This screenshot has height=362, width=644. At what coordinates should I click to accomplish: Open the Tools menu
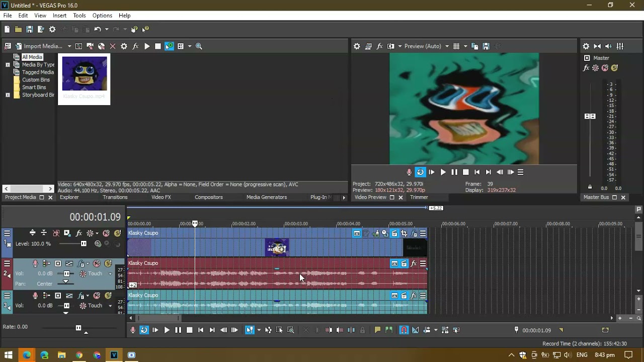79,16
